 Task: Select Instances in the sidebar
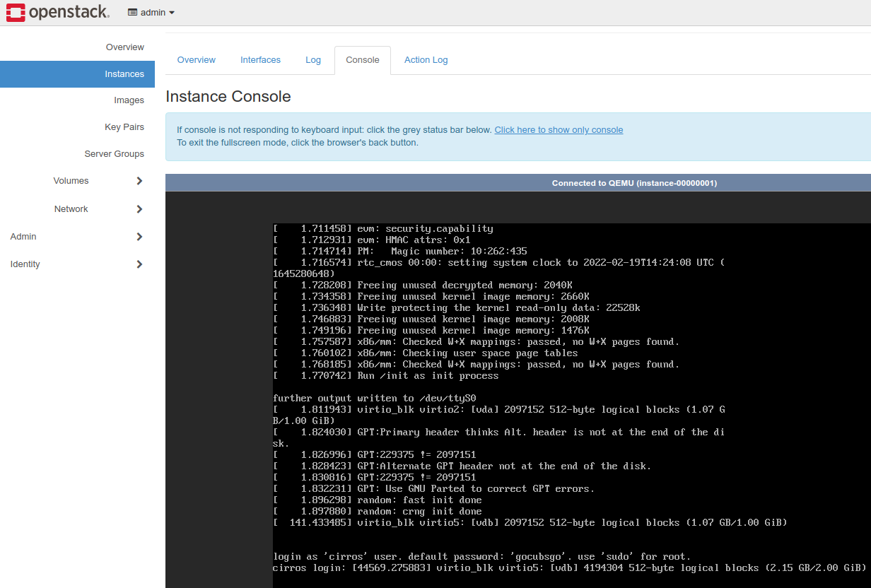coord(77,74)
